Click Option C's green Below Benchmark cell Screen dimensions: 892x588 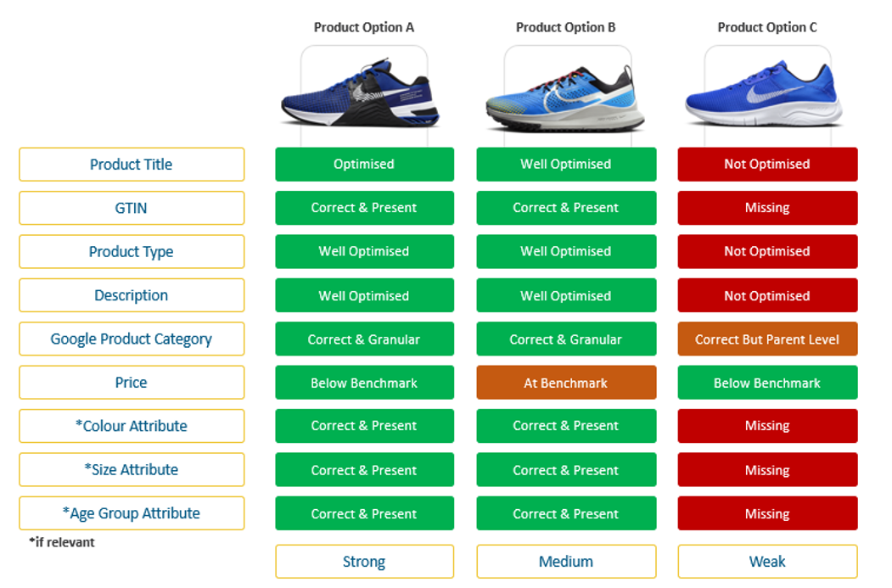(x=767, y=383)
